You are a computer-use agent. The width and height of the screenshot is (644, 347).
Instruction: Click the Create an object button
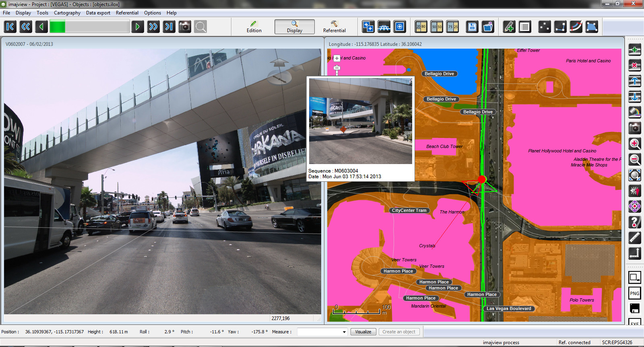pyautogui.click(x=399, y=332)
